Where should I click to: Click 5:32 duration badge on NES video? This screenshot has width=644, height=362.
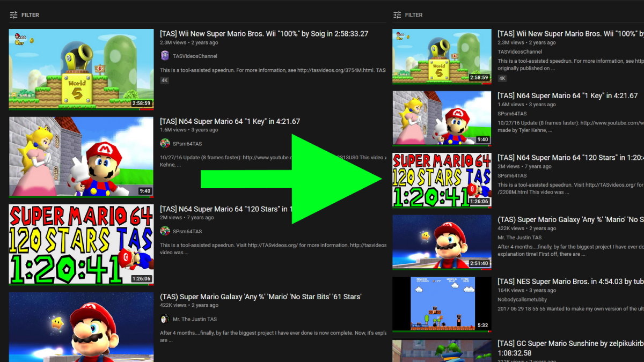(x=483, y=326)
